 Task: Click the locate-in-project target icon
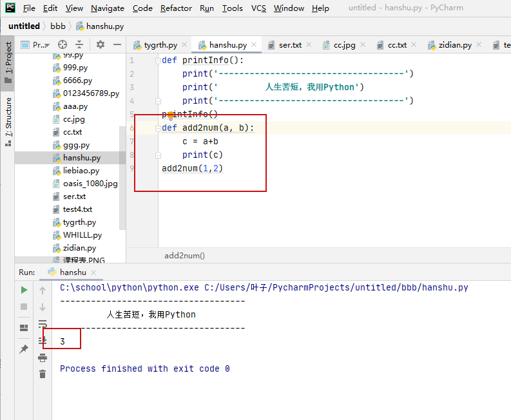(x=63, y=44)
